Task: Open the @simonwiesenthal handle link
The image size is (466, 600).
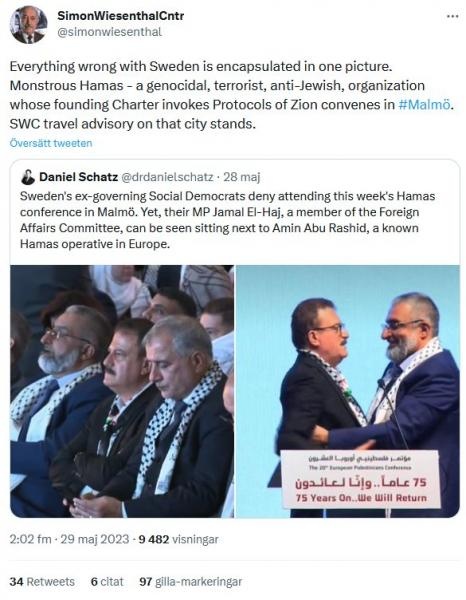Action: click(x=109, y=32)
